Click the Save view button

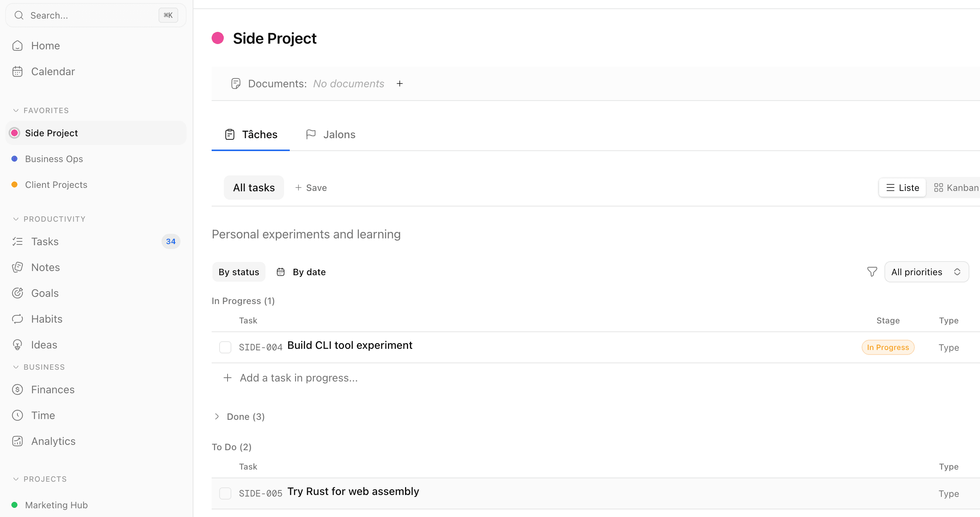point(311,187)
